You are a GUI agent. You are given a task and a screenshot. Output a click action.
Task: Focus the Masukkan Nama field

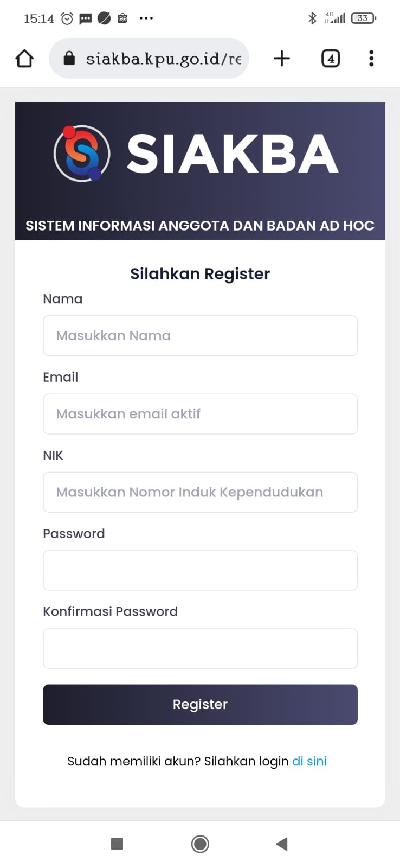click(200, 336)
